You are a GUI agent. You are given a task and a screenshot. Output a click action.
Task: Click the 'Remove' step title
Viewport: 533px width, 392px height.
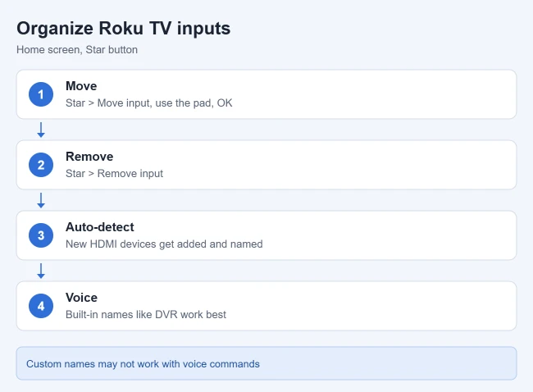tap(89, 157)
